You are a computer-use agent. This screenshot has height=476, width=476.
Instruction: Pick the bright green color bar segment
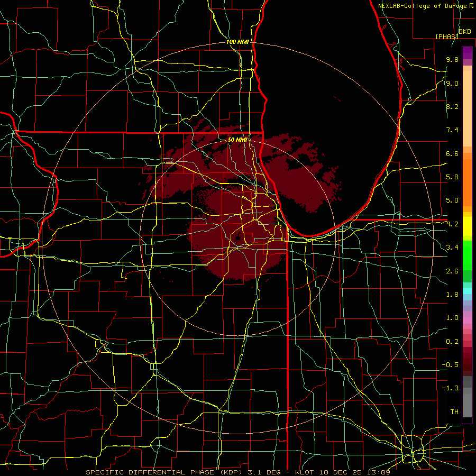pyautogui.click(x=467, y=255)
